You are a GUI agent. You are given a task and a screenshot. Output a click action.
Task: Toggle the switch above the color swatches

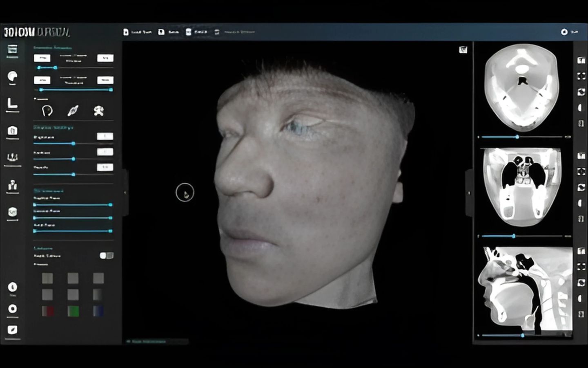pos(107,256)
